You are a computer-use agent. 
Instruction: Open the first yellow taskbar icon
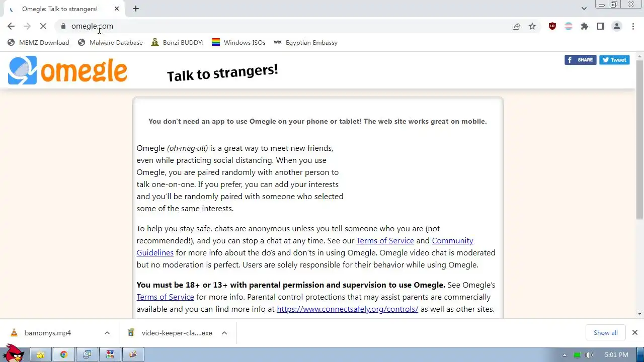click(41, 354)
